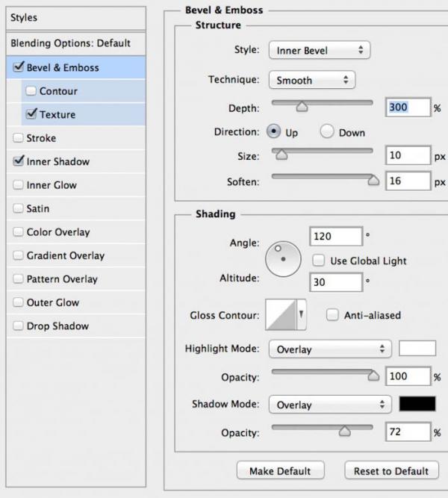Enable the Contour checkbox
Screen dimensions: 448x498
tap(31, 91)
